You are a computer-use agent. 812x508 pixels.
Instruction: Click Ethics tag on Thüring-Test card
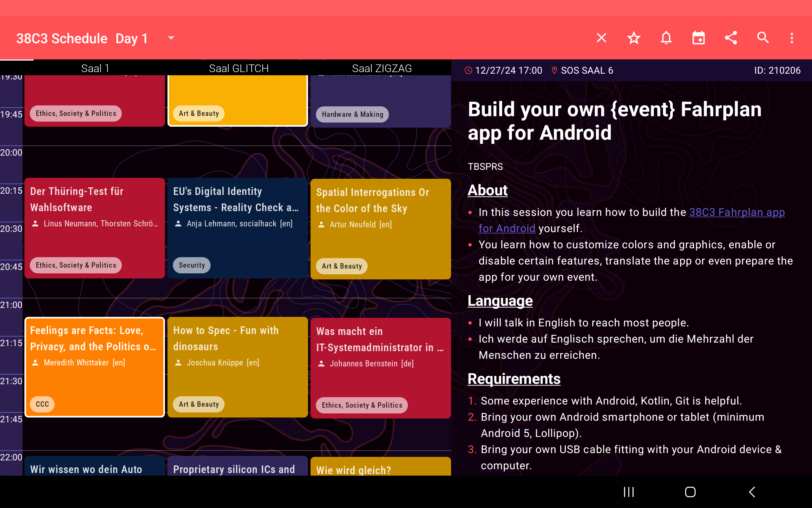click(76, 265)
